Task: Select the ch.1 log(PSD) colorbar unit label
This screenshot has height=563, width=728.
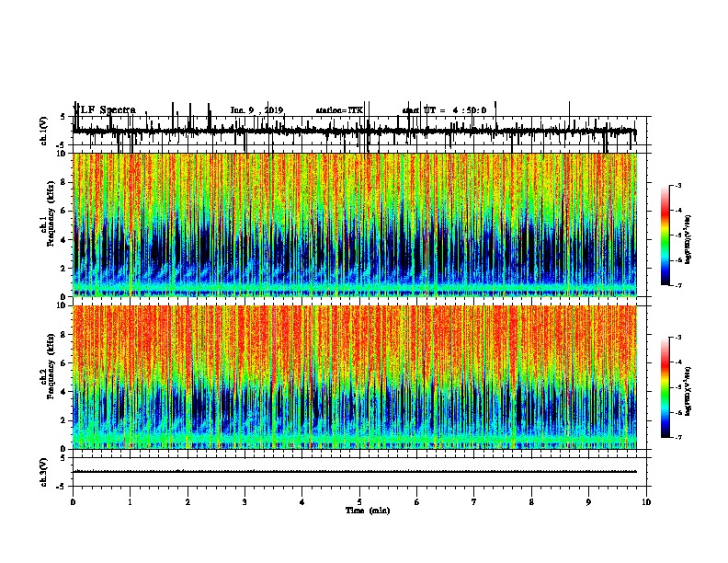Action: click(x=688, y=240)
